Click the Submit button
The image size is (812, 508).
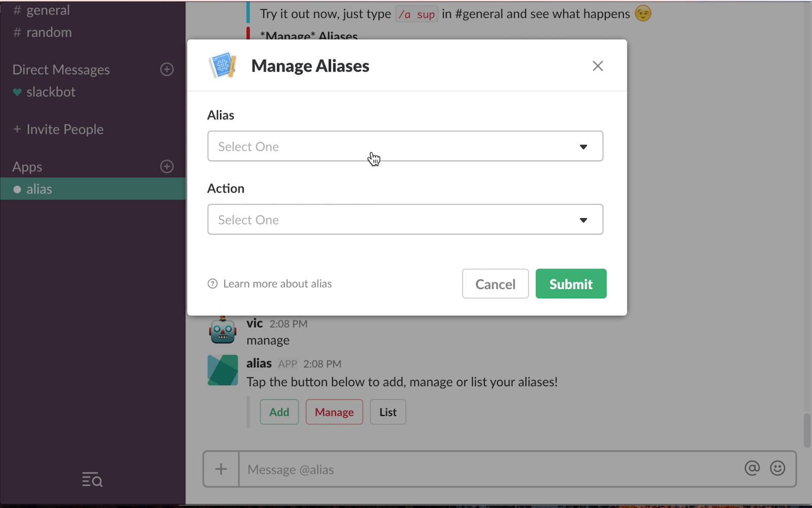pyautogui.click(x=571, y=283)
